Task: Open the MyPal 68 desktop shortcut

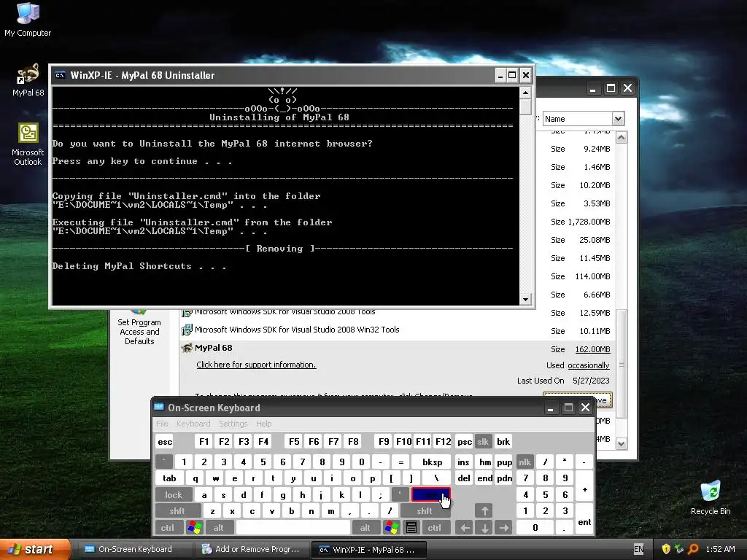Action: 28,79
